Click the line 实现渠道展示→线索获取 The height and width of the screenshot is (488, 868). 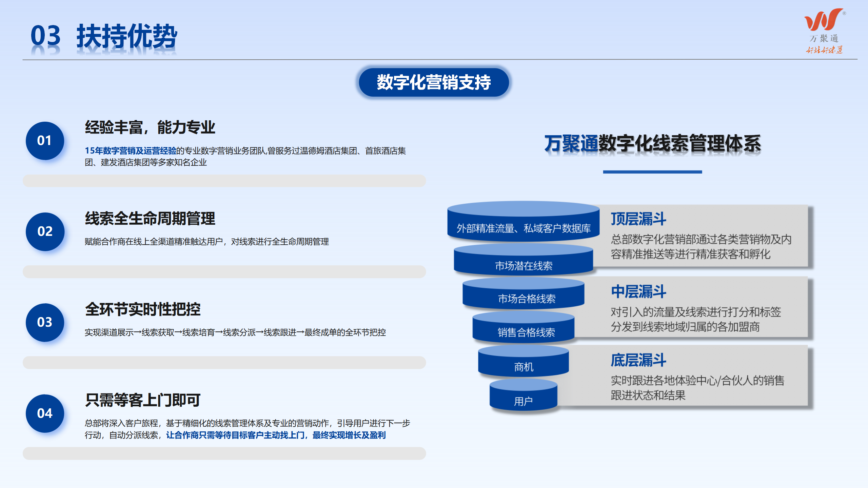tap(235, 332)
